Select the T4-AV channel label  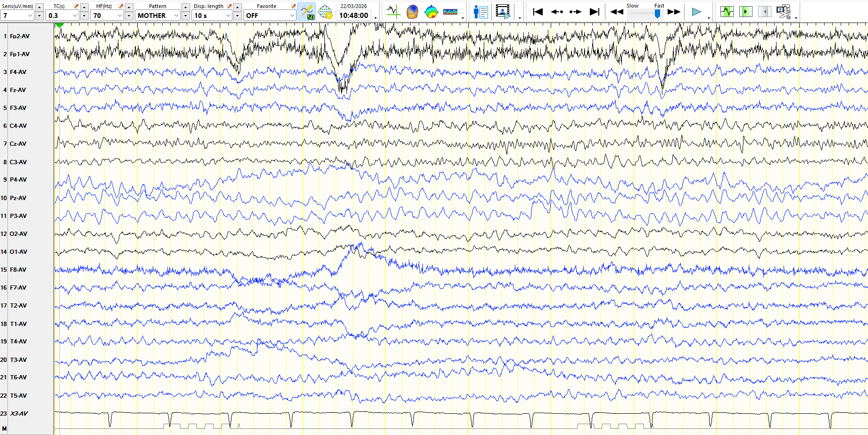tap(18, 341)
